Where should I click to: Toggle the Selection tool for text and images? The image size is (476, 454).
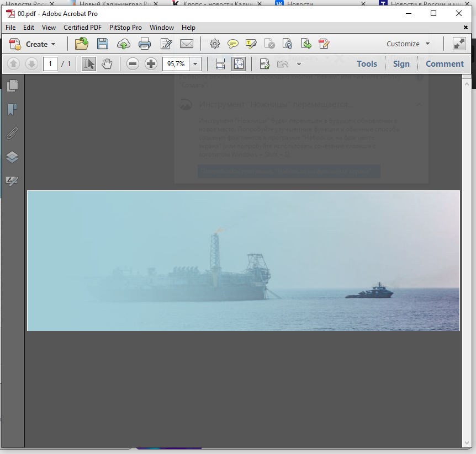click(x=88, y=64)
